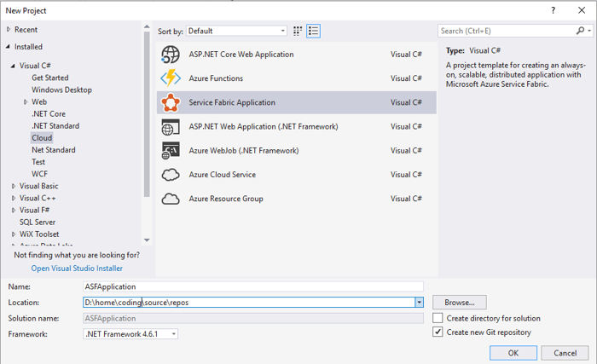This screenshot has width=597, height=364.
Task: Select the WCF category
Action: pyautogui.click(x=39, y=174)
